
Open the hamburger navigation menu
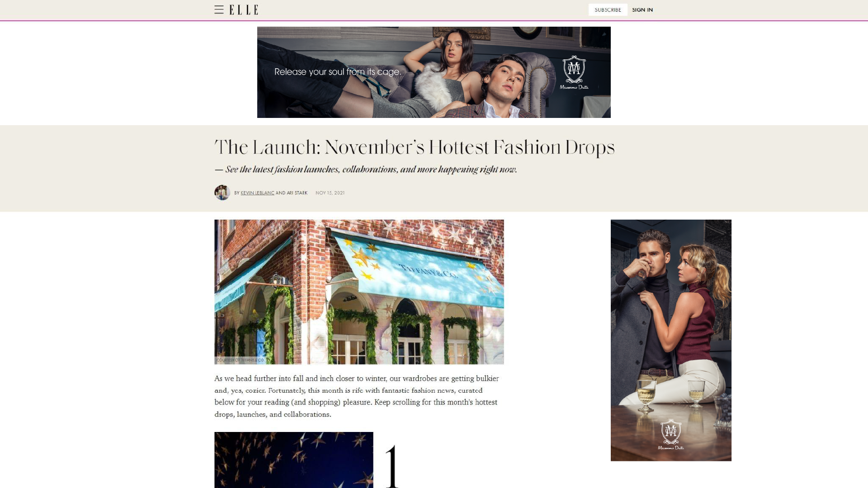pyautogui.click(x=219, y=9)
